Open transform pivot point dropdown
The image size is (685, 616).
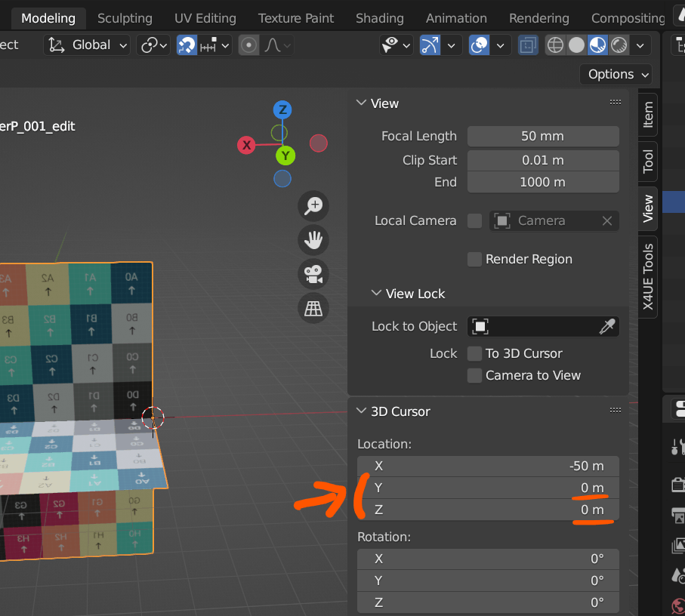(153, 45)
